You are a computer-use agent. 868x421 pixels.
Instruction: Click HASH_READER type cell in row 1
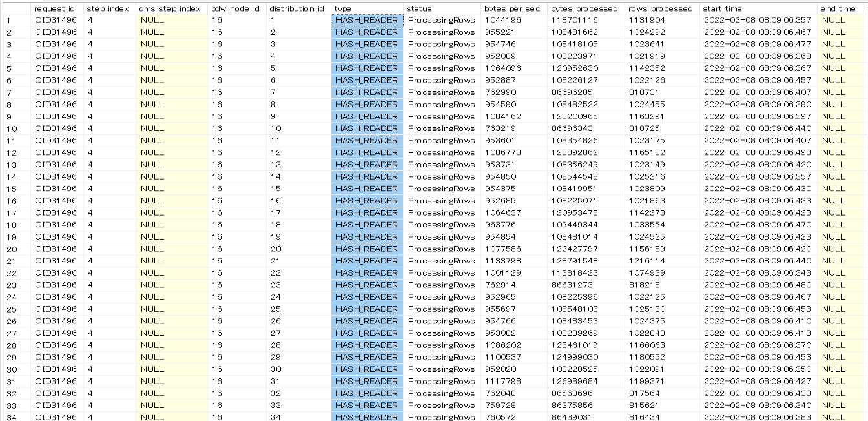[367, 20]
